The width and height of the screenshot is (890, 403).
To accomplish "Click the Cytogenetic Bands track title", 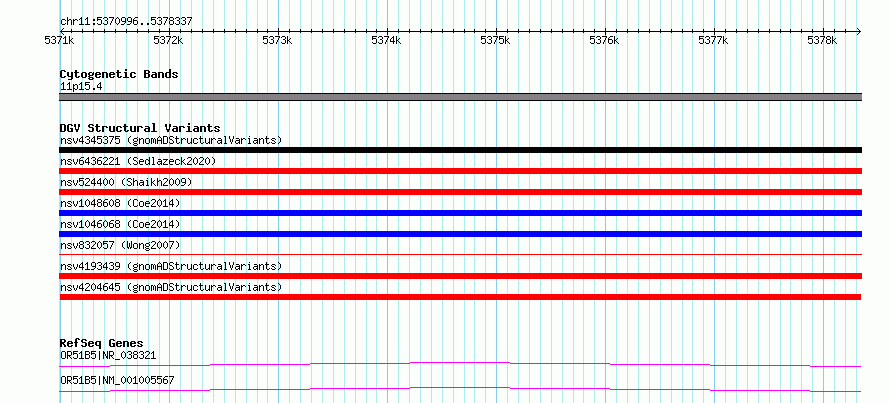I will point(119,74).
